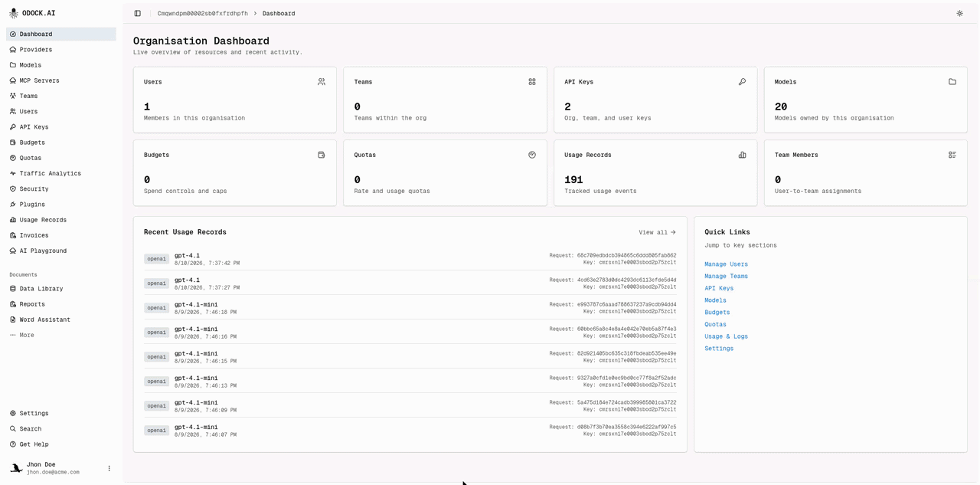Viewport: 980px width, 485px height.
Task: Open Users in the sidebar
Action: tap(61, 111)
